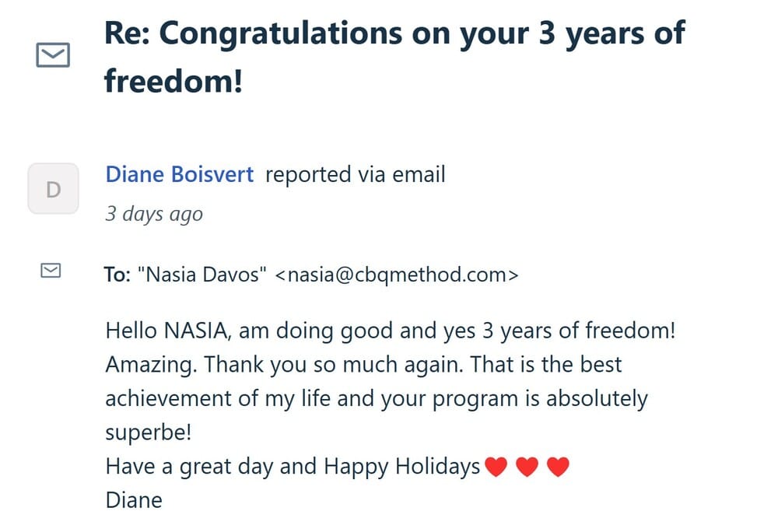Click the 'reported via email' text
778x532 pixels.
click(355, 174)
